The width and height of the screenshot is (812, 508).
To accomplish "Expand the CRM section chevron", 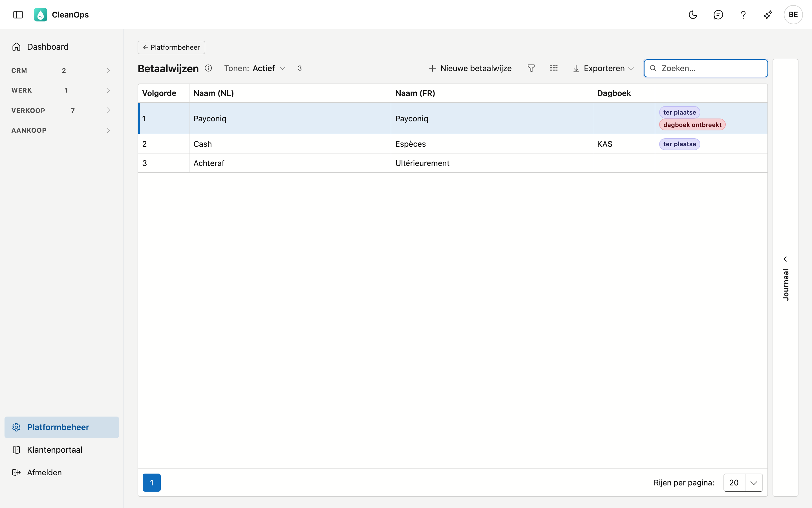I will pos(108,70).
